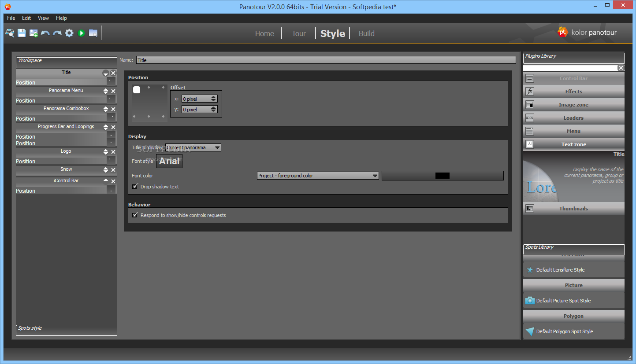The height and width of the screenshot is (364, 636).
Task: Click the Title plugin move-down arrow
Action: [106, 73]
